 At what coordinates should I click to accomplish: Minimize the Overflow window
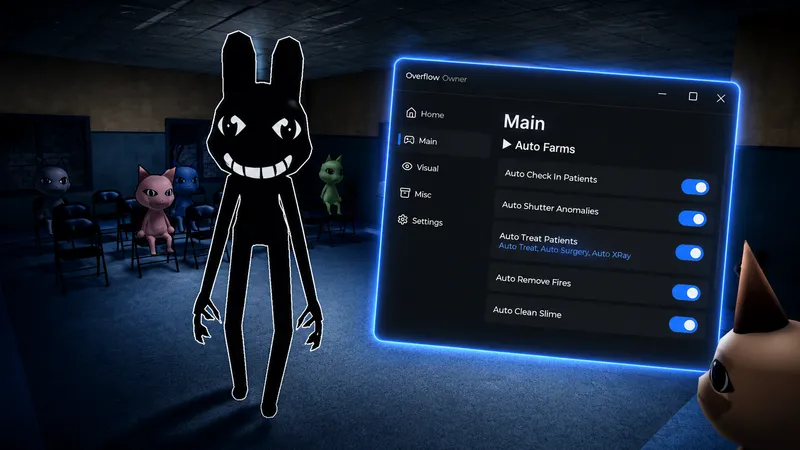pos(662,94)
